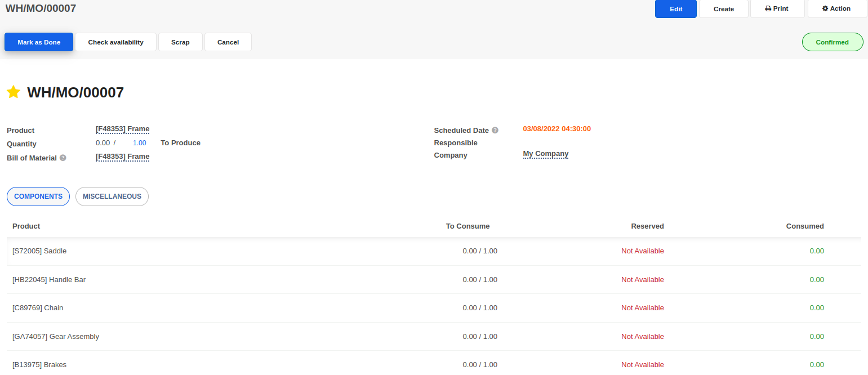Open the Print dropdown menu

click(777, 9)
